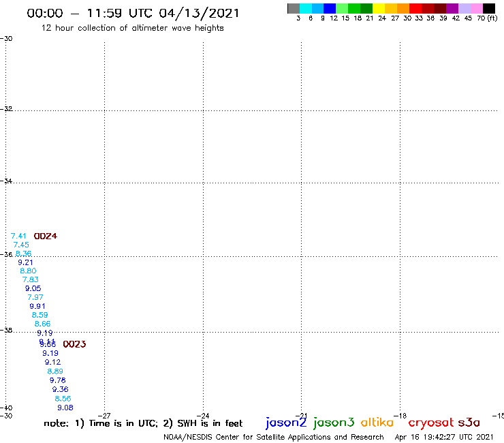Click the cyan swatch in the color scale
This screenshot has height=443, width=504.
(306, 8)
